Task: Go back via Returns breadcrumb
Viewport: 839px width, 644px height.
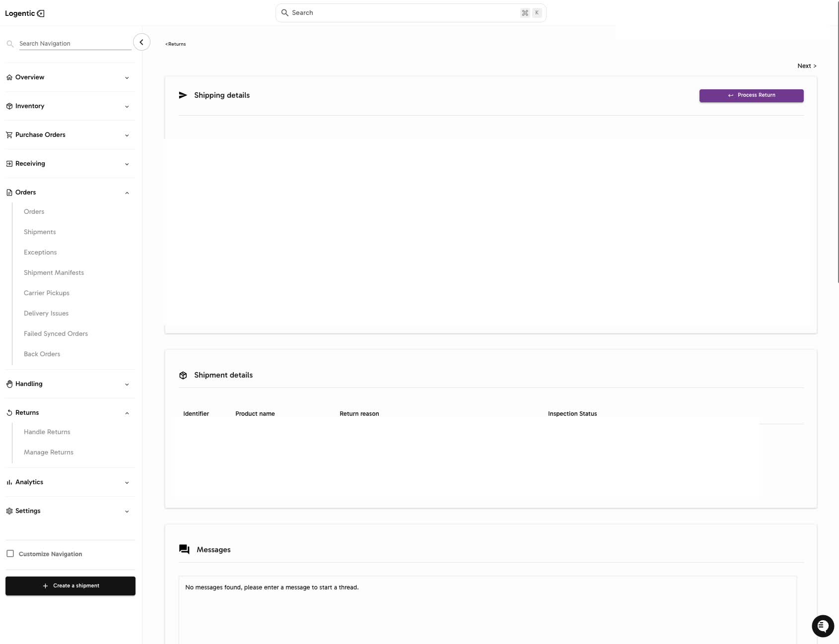Action: [x=175, y=44]
